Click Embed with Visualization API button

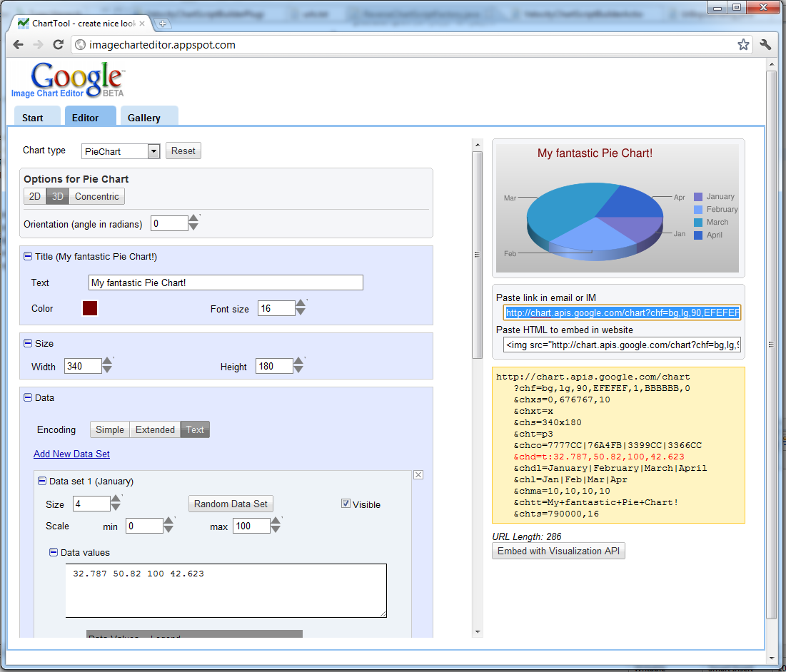pos(558,551)
